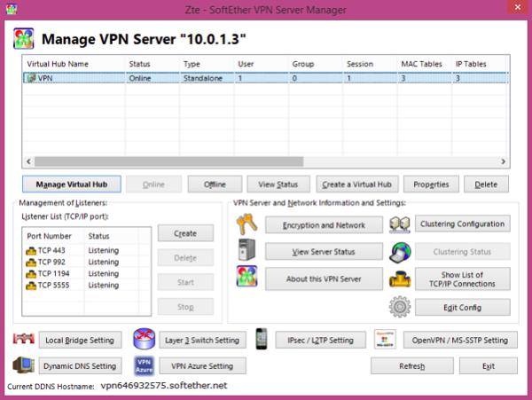Click the TCP 5555 listener icon

pos(31,286)
